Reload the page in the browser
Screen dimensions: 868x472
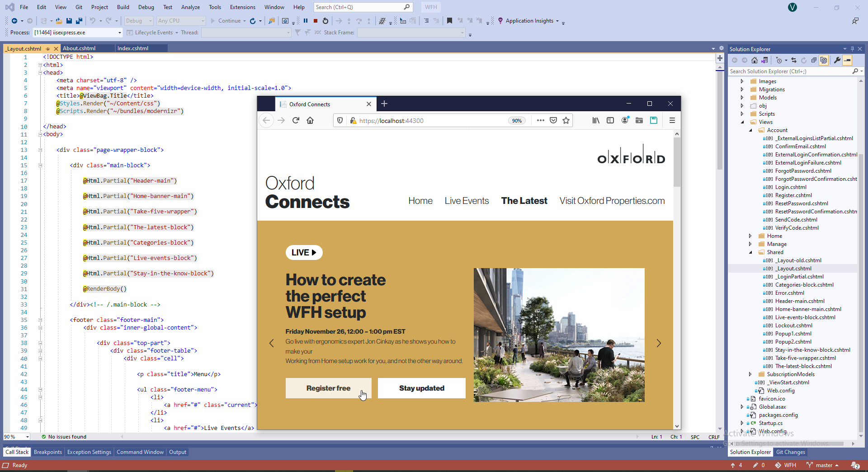[296, 120]
